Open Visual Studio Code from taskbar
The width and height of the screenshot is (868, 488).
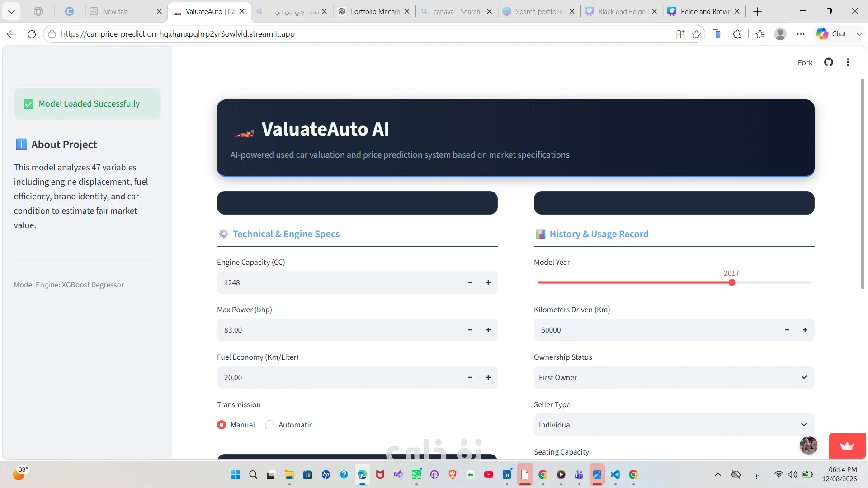click(x=615, y=474)
